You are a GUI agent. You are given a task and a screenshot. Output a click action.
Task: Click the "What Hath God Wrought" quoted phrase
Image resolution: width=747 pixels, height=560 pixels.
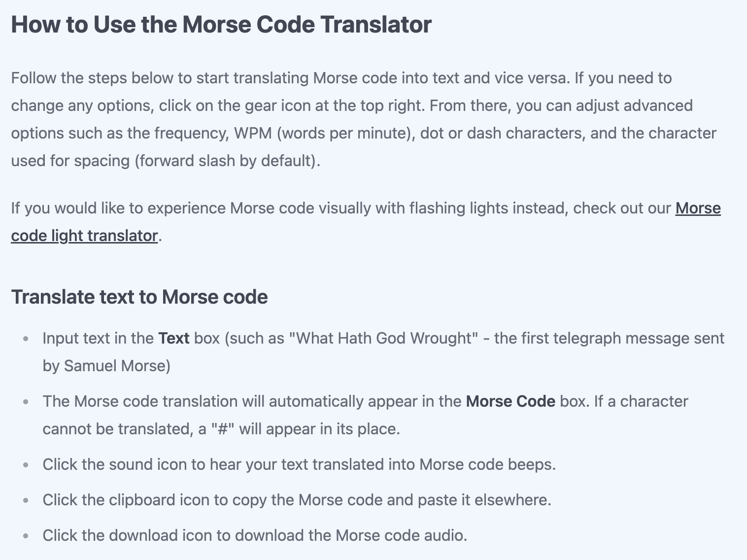tap(383, 338)
